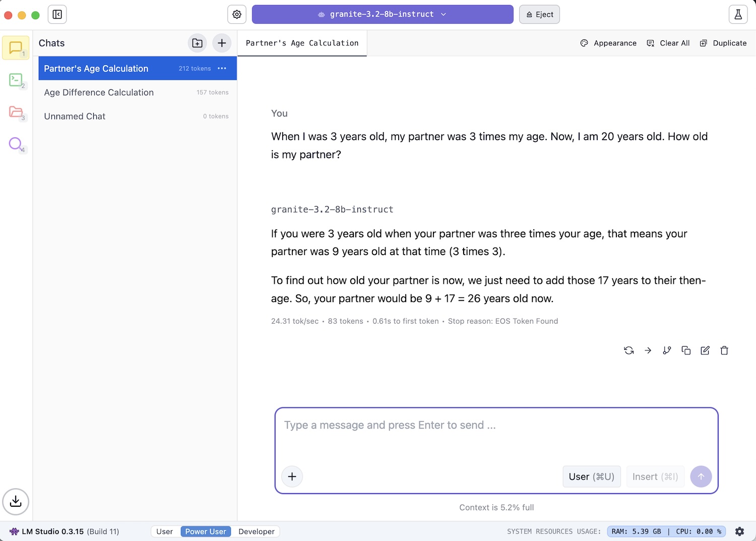The image size is (756, 541).
Task: Branch the conversation from this message
Action: tap(667, 350)
